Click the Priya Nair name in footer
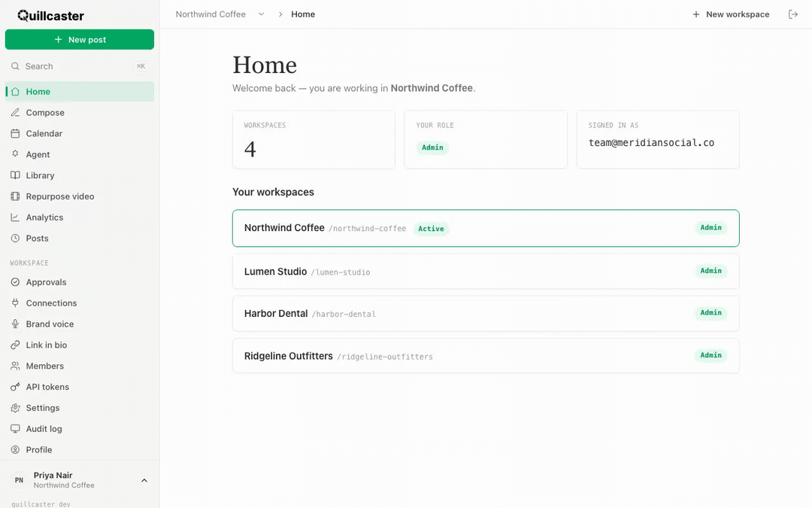 [x=53, y=475]
